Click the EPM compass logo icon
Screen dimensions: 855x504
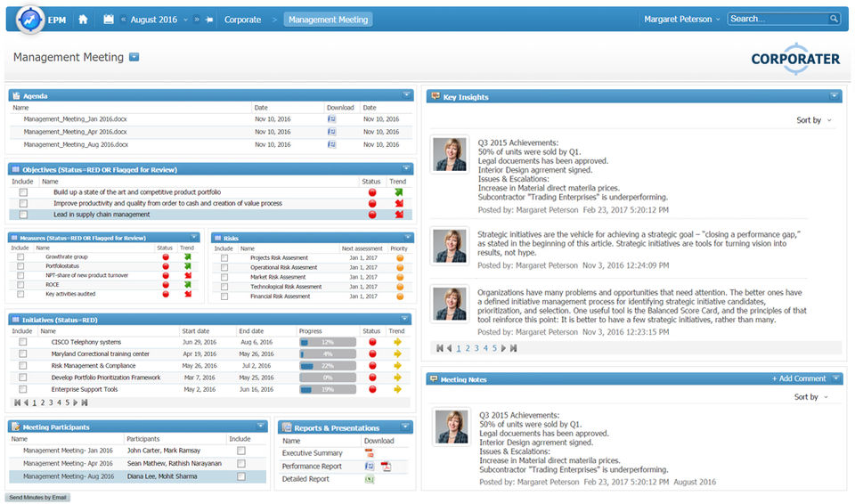pos(30,20)
